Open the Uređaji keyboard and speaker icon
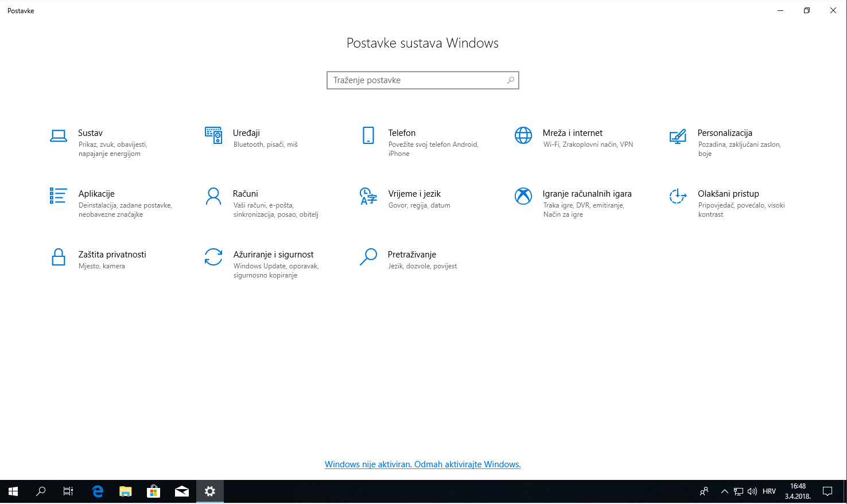Image resolution: width=847 pixels, height=504 pixels. [213, 136]
